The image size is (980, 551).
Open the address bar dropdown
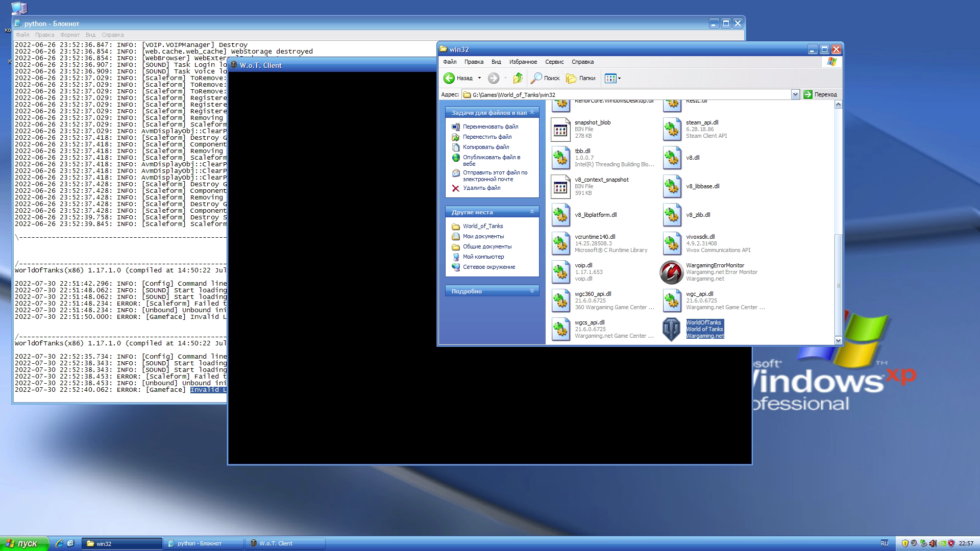coord(795,94)
